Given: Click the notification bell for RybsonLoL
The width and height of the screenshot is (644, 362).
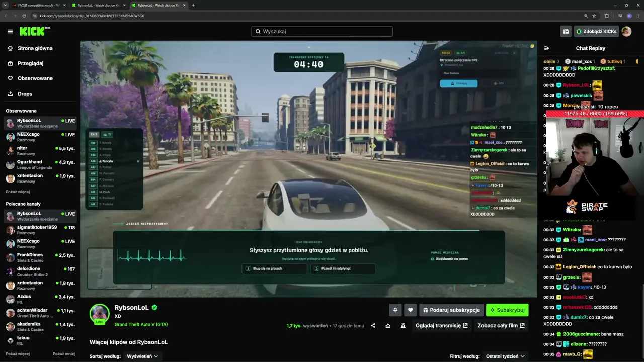Looking at the screenshot, I should click(x=395, y=310).
